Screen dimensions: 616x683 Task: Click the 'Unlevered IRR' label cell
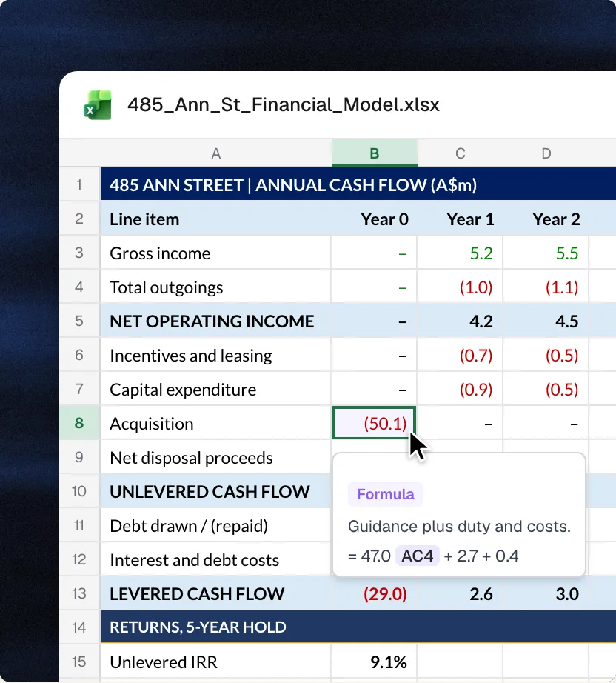click(x=215, y=662)
